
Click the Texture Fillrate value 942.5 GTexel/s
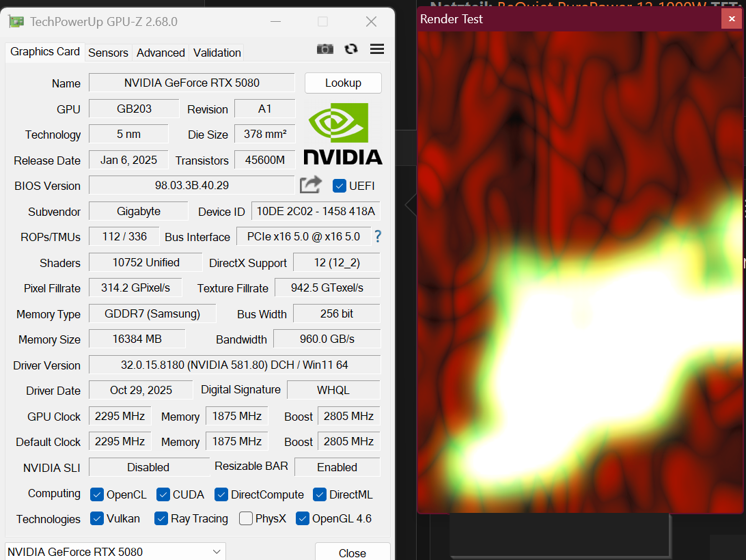(x=327, y=288)
